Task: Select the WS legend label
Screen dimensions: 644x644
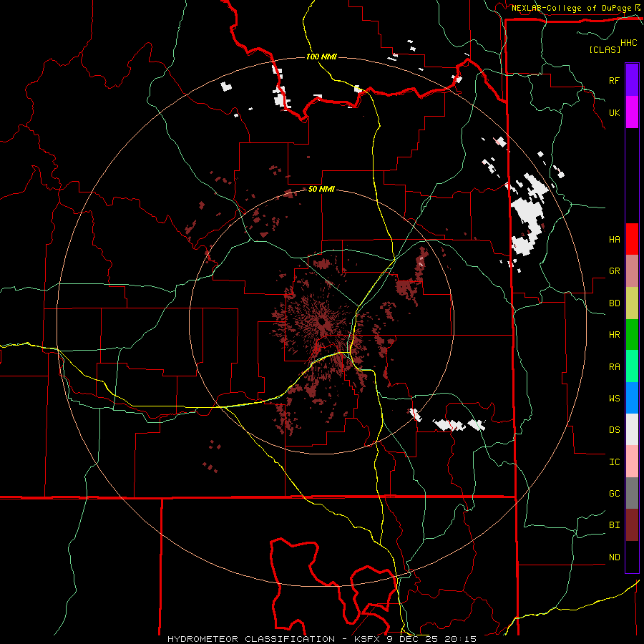Action: (614, 398)
